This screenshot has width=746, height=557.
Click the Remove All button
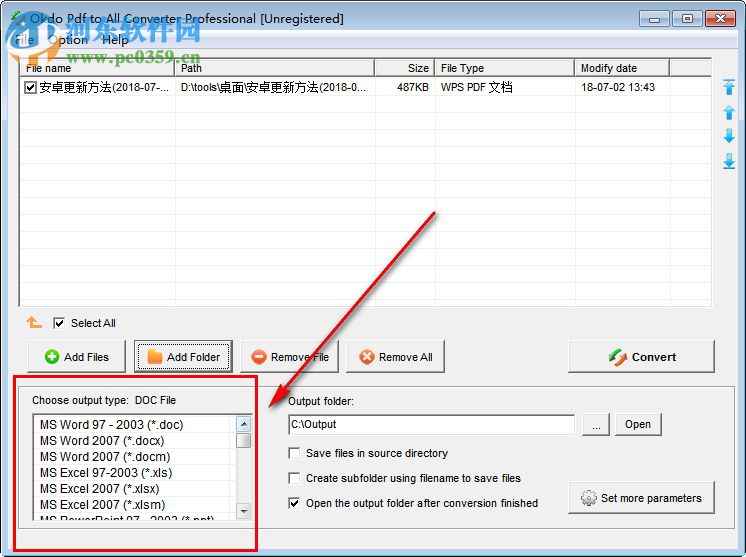pos(396,357)
